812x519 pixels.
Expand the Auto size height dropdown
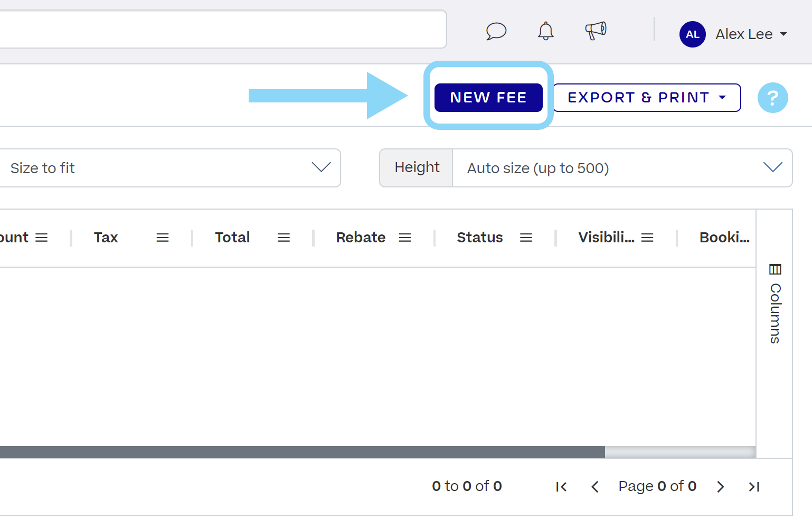coord(622,168)
